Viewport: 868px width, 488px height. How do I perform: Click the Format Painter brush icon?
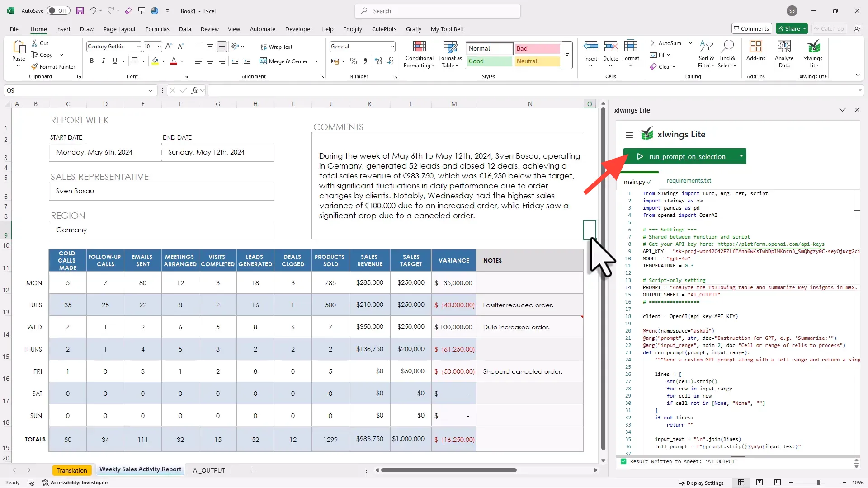coord(34,66)
